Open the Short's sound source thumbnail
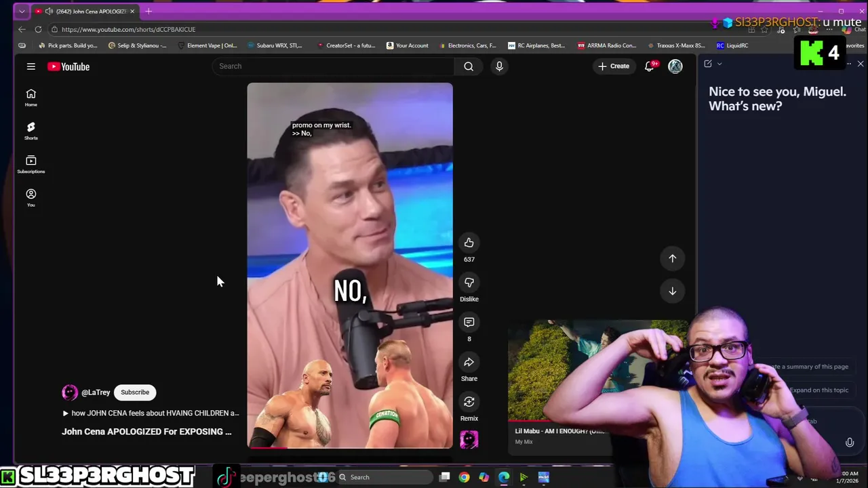This screenshot has width=868, height=488. (469, 439)
